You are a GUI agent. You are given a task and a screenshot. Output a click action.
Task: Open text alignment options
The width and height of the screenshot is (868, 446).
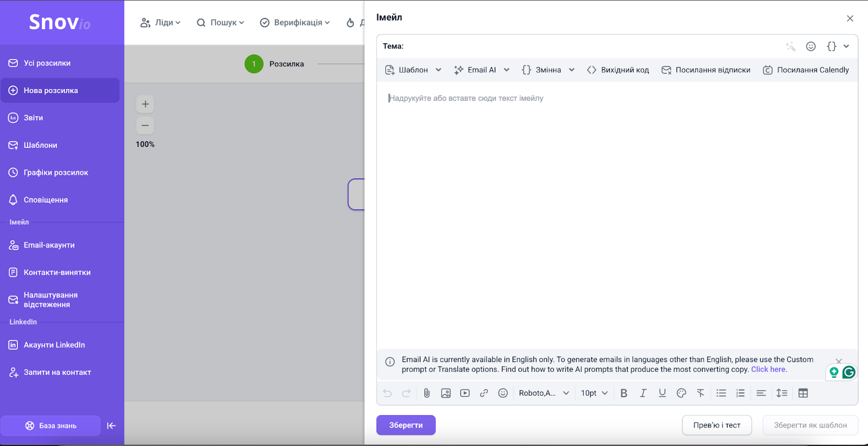click(x=761, y=393)
